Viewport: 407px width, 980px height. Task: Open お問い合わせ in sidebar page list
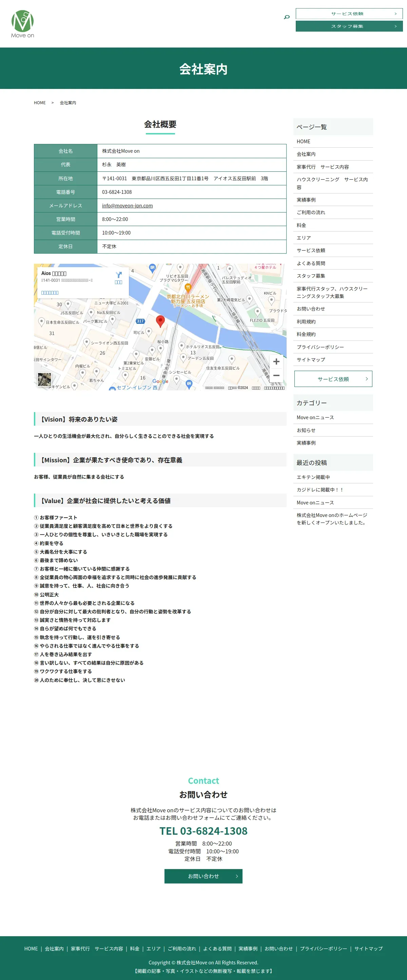[333, 309]
